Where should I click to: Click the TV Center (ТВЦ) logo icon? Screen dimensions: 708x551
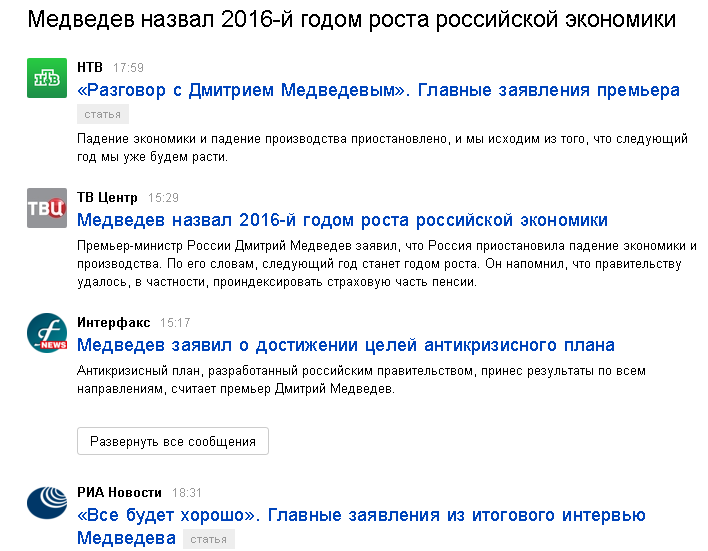47,208
